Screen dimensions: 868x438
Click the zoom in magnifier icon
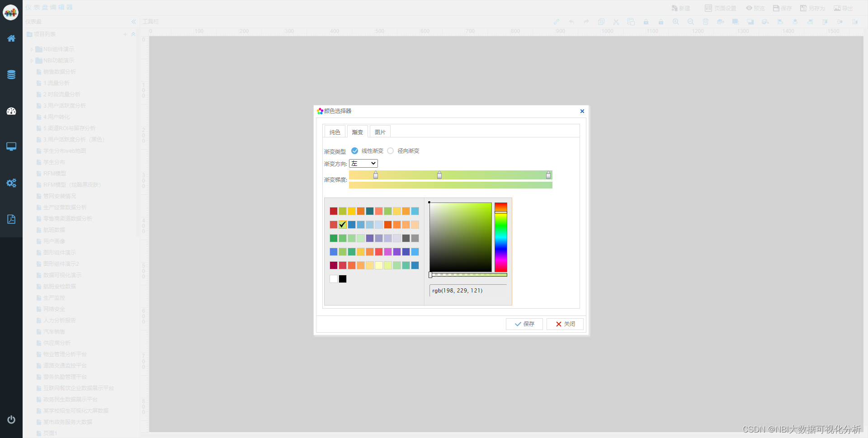coord(676,22)
